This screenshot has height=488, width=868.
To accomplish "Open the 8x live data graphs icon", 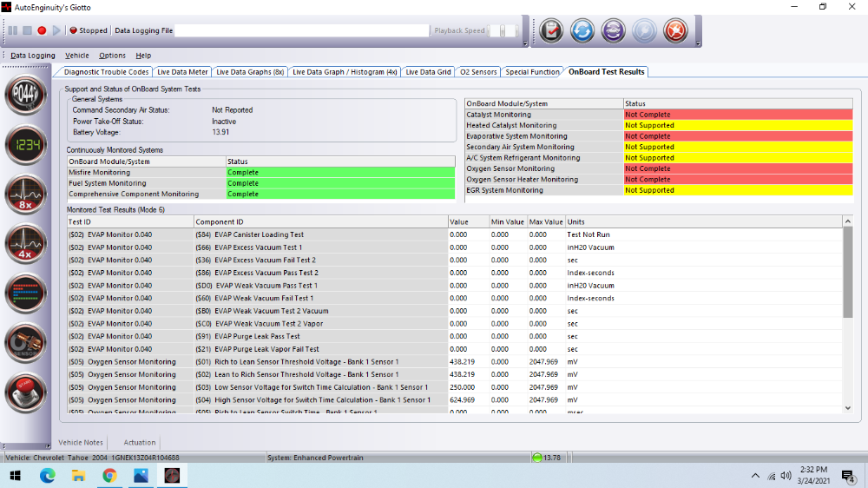I will click(25, 195).
